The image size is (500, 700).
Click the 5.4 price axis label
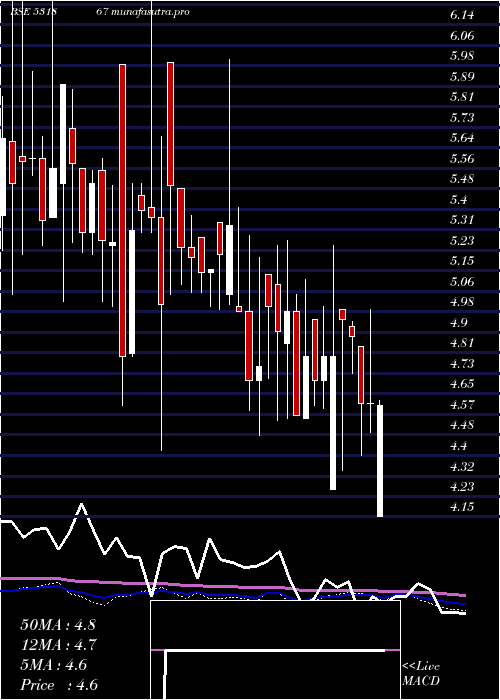(x=458, y=200)
